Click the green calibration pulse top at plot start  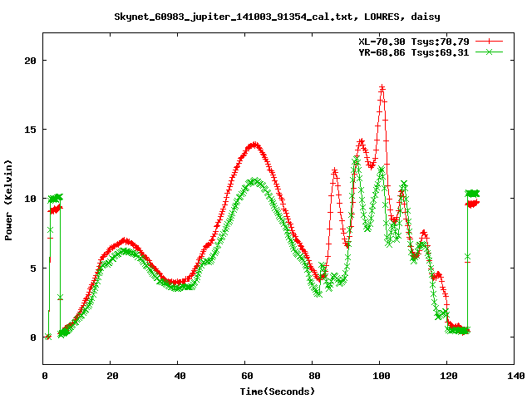point(56,198)
